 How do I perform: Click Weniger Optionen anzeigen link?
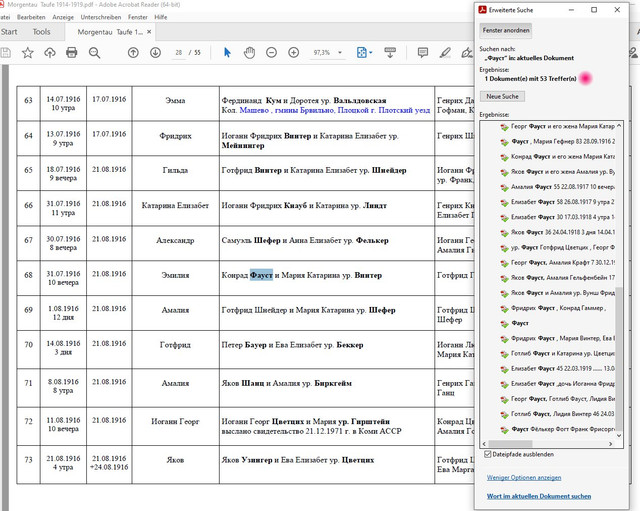pos(524,478)
